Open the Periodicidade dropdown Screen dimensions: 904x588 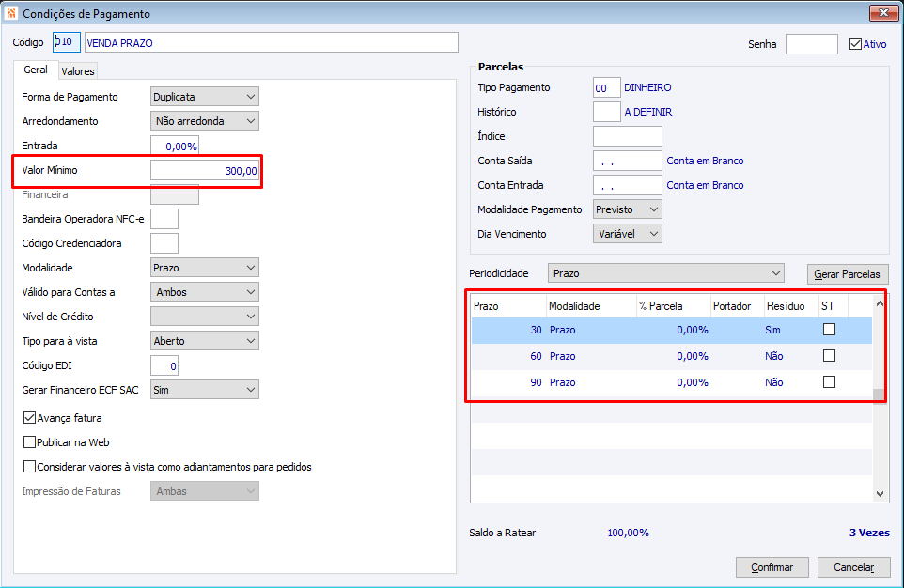click(666, 273)
